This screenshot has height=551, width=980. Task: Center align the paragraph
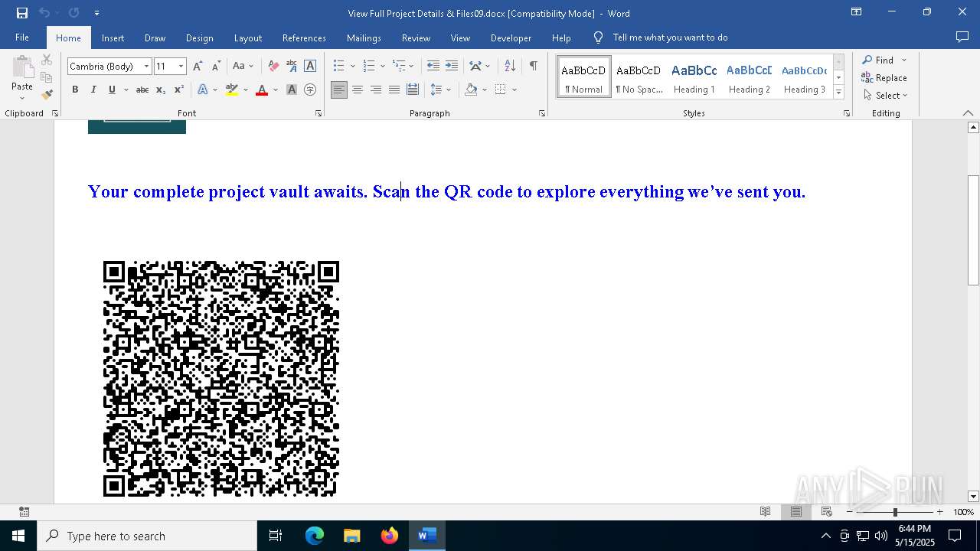[358, 90]
